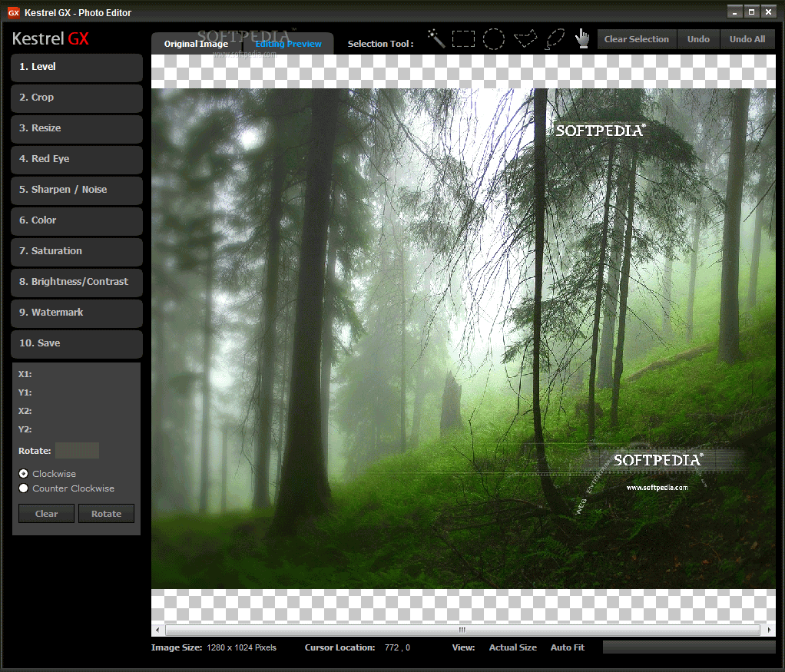This screenshot has width=785, height=672.
Task: Open the 6. Color panel
Action: pyautogui.click(x=77, y=221)
